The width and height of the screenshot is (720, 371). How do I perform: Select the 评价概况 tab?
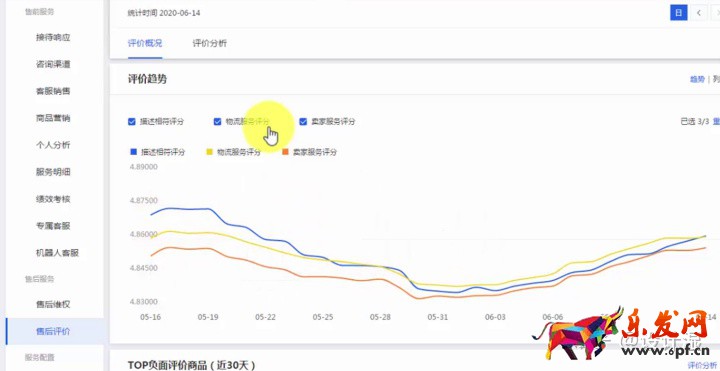(x=145, y=44)
